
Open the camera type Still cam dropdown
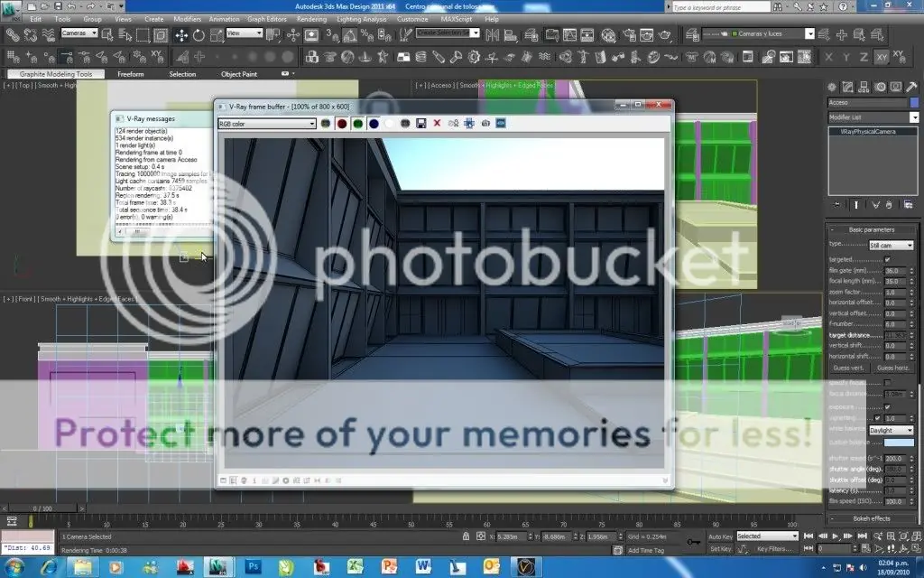click(x=891, y=245)
